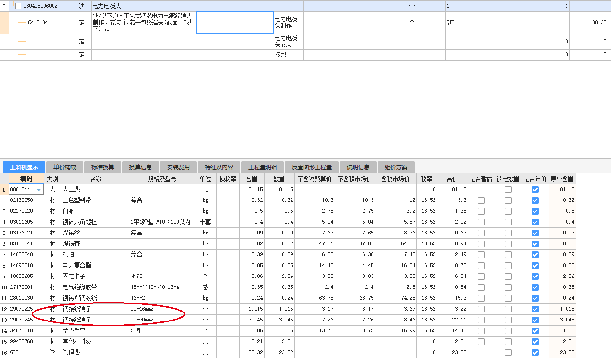Open the 组价方案 tab
Screen dimensions: 611x364
point(396,167)
